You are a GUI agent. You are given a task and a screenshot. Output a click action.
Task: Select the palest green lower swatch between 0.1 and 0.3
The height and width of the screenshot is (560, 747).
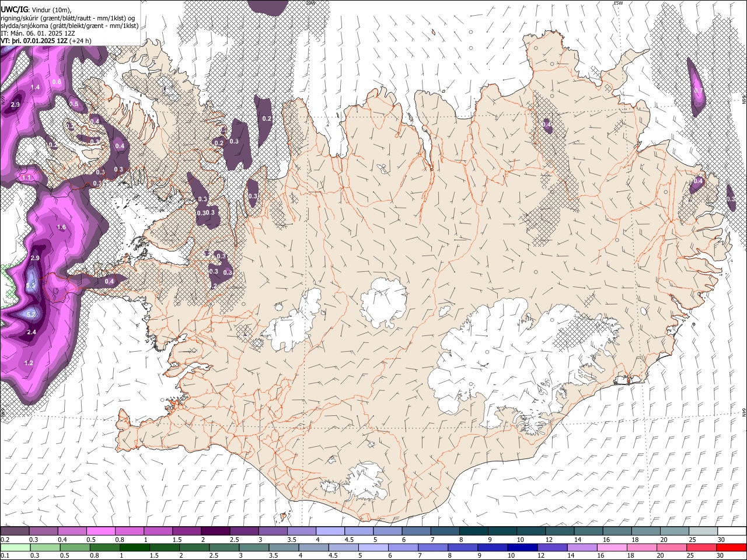[15, 547]
